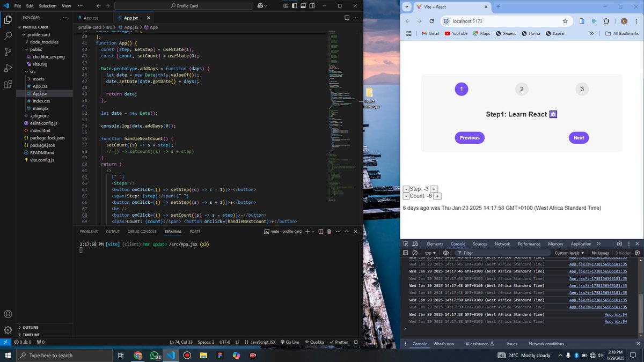Open DevTools settings gear next to menu
The height and width of the screenshot is (362, 644).
(x=619, y=244)
